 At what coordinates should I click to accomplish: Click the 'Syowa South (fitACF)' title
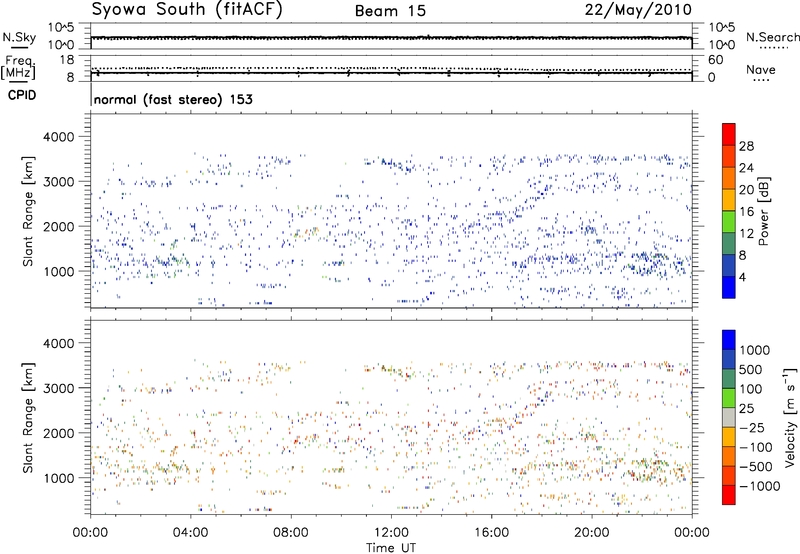[186, 10]
